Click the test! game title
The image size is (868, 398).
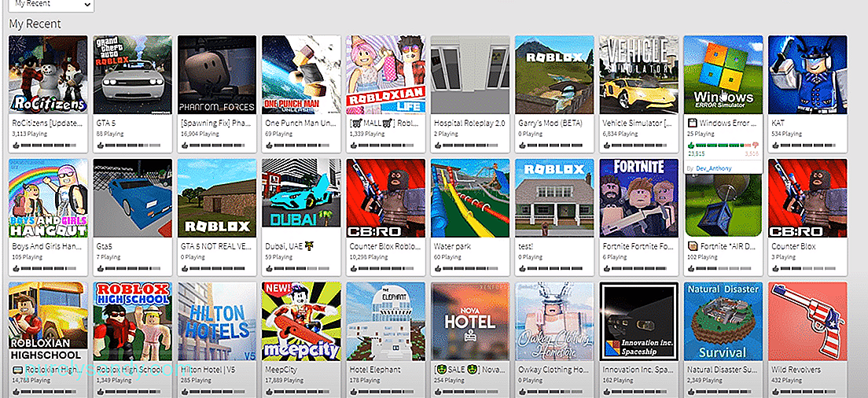click(x=527, y=246)
